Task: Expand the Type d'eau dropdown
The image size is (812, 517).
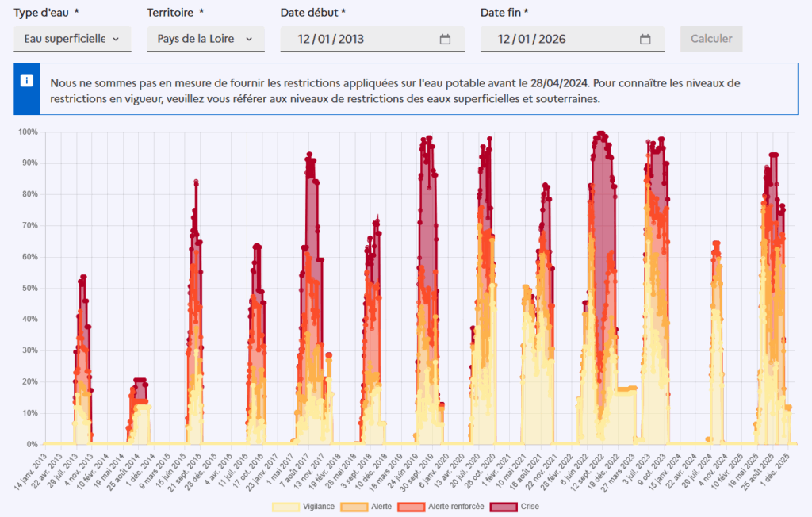Action: [x=72, y=39]
